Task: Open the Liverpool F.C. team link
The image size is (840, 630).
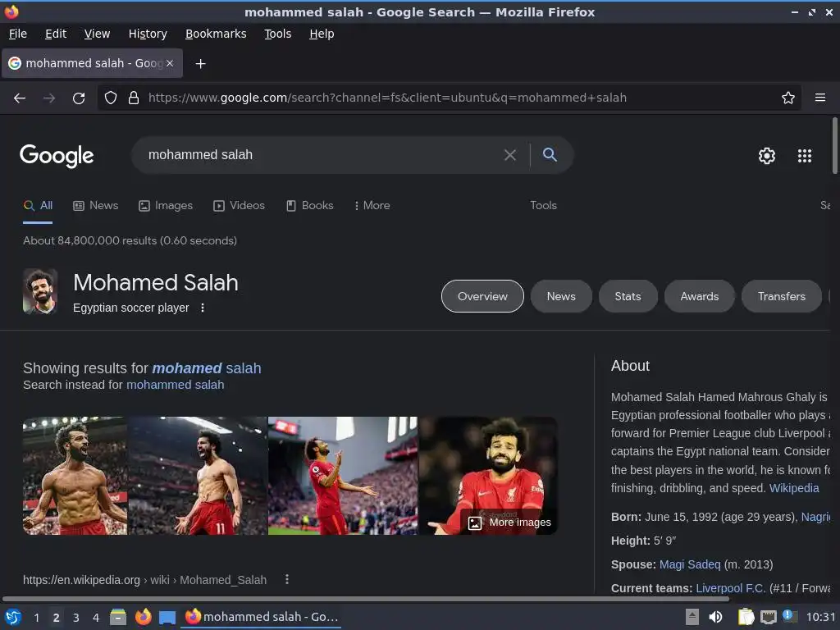Action: [x=731, y=588]
